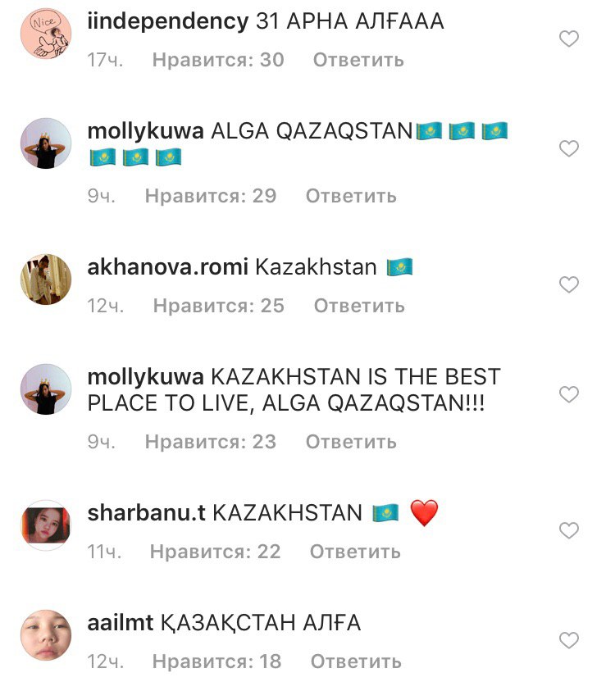Like iindependency's comment with the heart
This screenshot has height=700, width=615.
point(568,39)
